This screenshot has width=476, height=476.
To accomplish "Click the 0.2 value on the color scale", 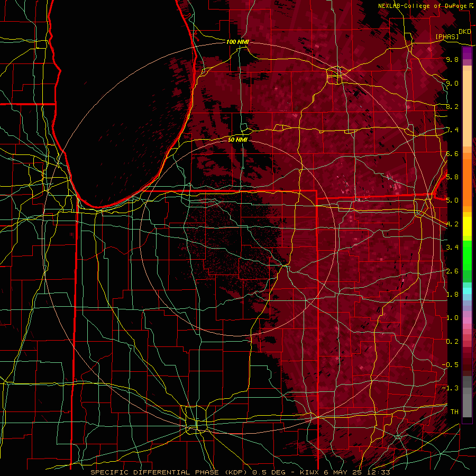I will (x=452, y=341).
